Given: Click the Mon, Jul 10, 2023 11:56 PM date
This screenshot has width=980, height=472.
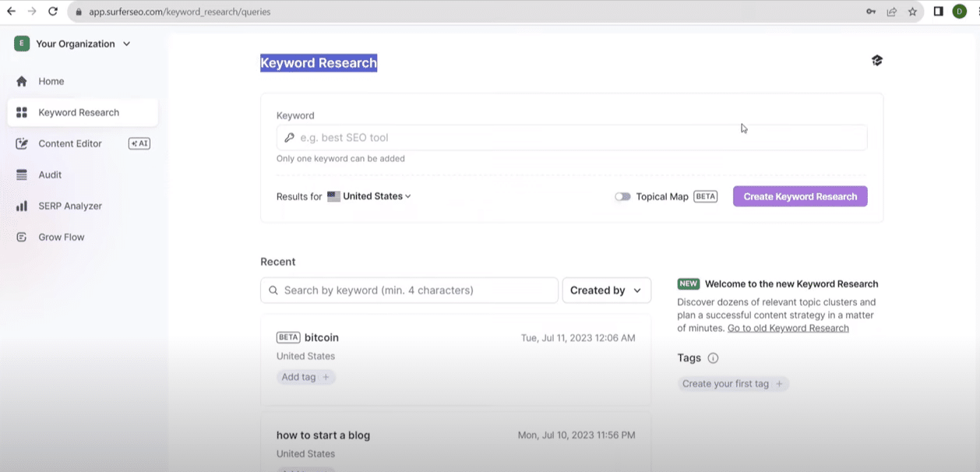Looking at the screenshot, I should [576, 435].
